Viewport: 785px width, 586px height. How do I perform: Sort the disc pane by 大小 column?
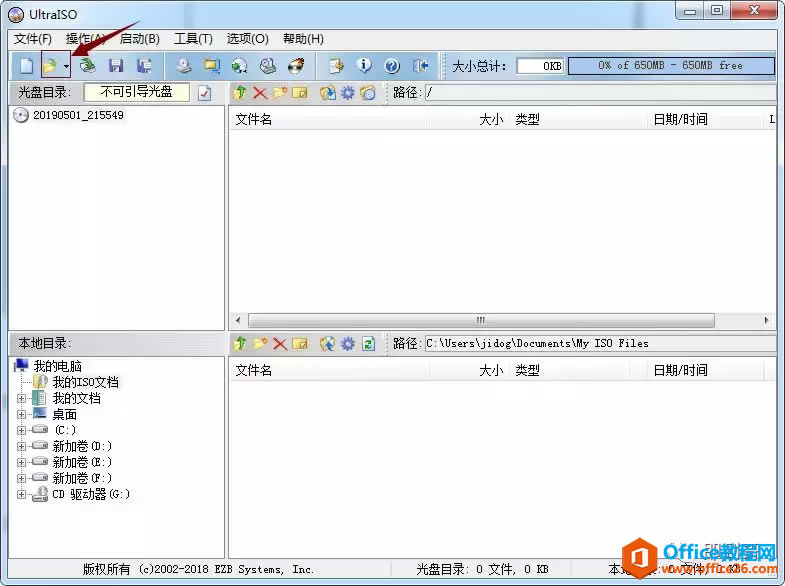point(470,120)
